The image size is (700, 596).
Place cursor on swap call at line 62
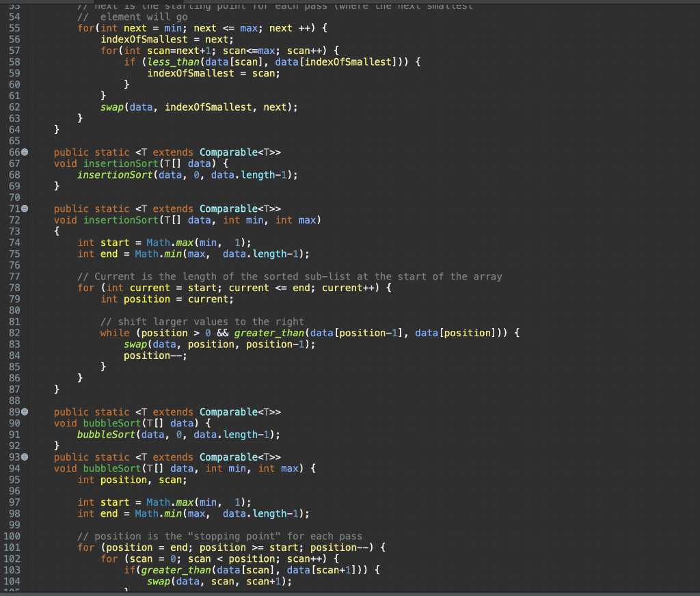coord(112,107)
